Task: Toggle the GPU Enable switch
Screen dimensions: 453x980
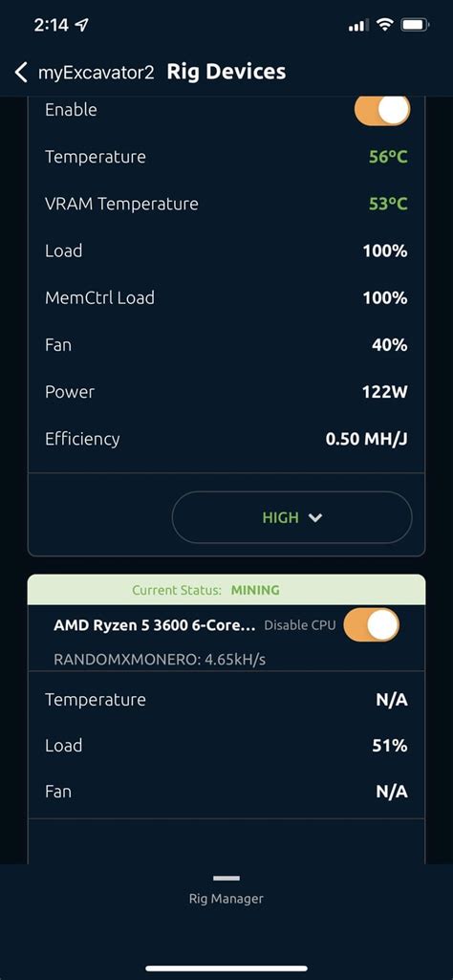Action: point(381,111)
